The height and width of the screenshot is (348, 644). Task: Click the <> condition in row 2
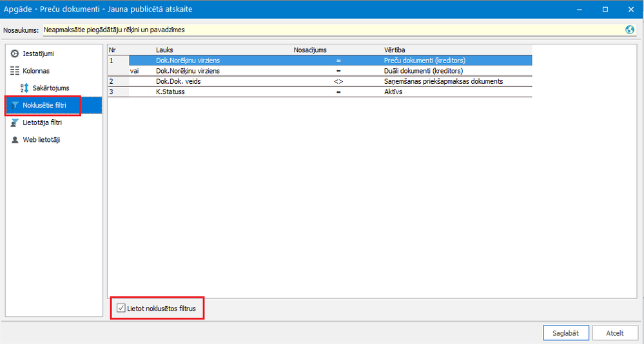tap(338, 81)
